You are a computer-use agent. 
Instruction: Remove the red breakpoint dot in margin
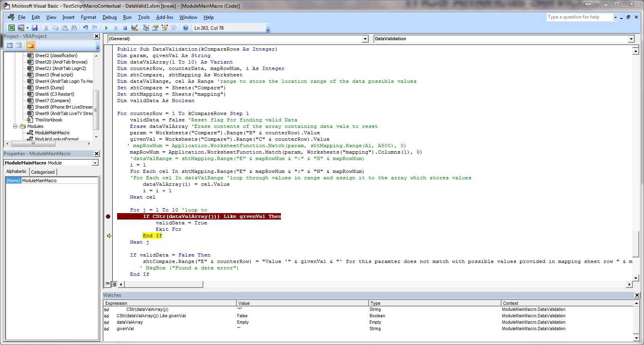click(108, 216)
